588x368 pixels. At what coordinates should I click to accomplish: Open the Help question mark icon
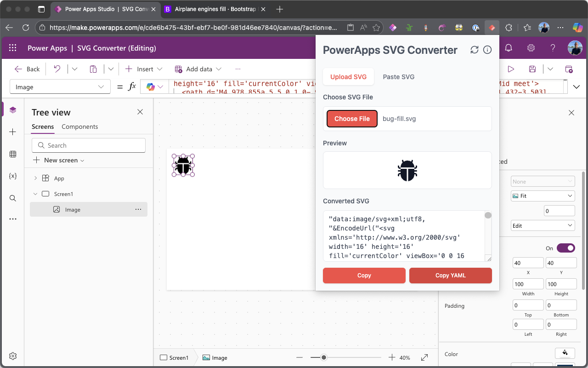point(553,48)
